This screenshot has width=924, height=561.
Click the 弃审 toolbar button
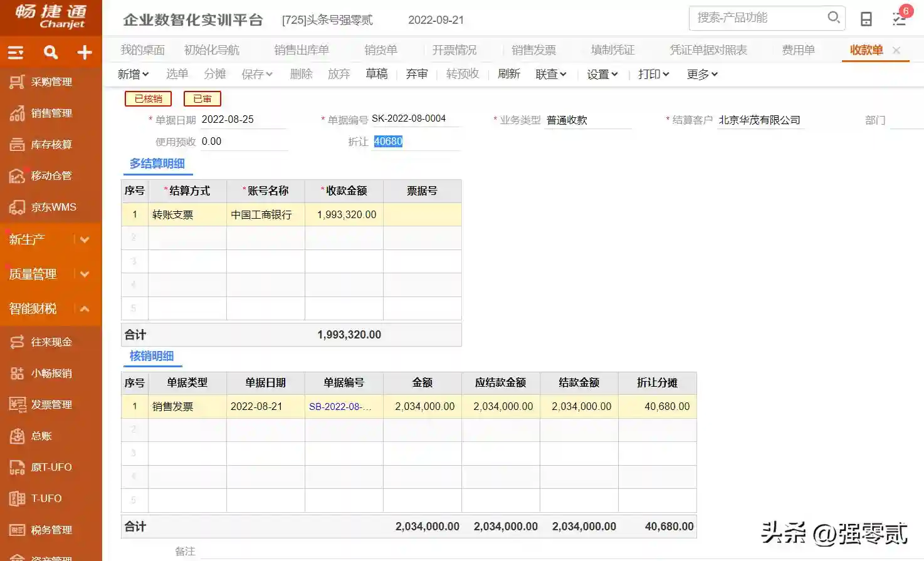[x=416, y=74]
